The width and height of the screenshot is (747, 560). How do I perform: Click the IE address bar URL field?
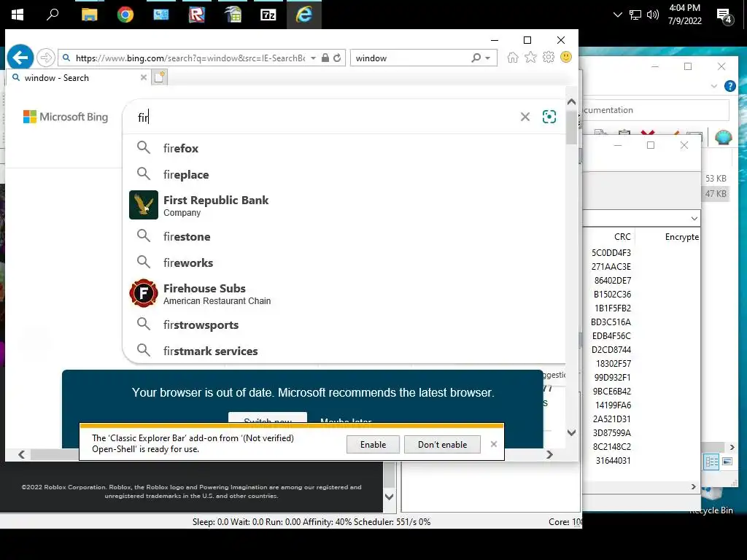(190, 58)
